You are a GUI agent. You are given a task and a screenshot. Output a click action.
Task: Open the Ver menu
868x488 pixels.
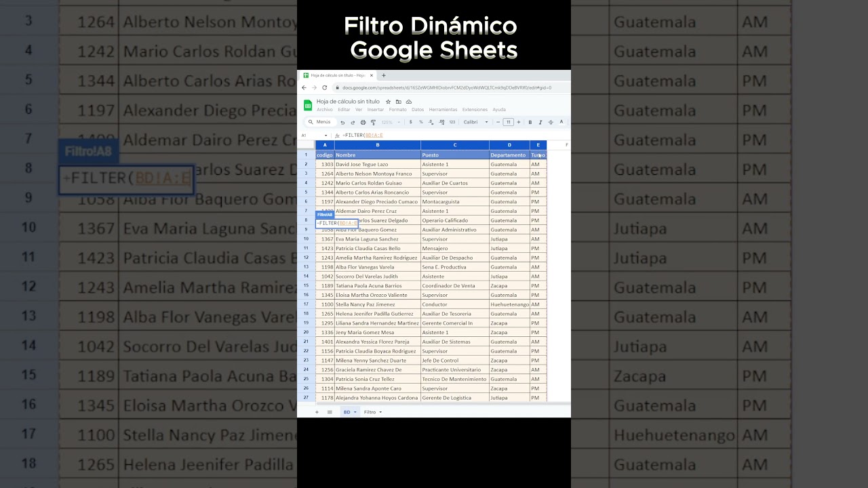[x=359, y=109]
